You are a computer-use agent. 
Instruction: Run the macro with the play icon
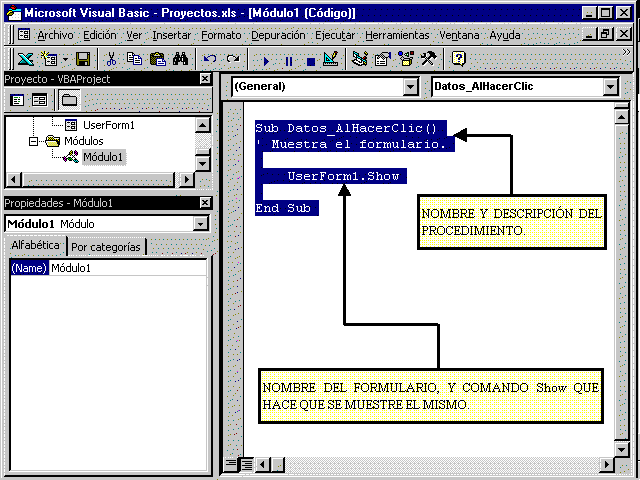(x=266, y=61)
